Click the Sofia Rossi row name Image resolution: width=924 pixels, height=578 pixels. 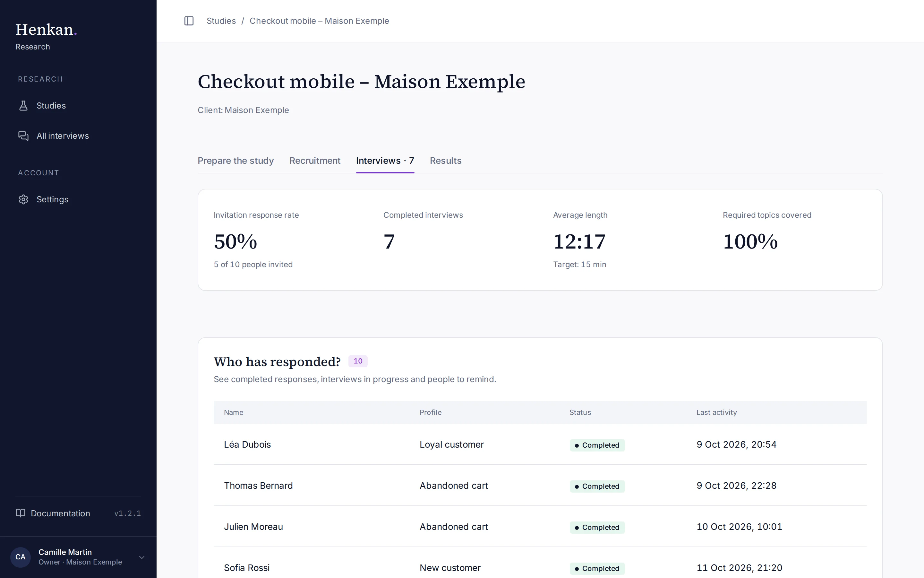pyautogui.click(x=247, y=568)
